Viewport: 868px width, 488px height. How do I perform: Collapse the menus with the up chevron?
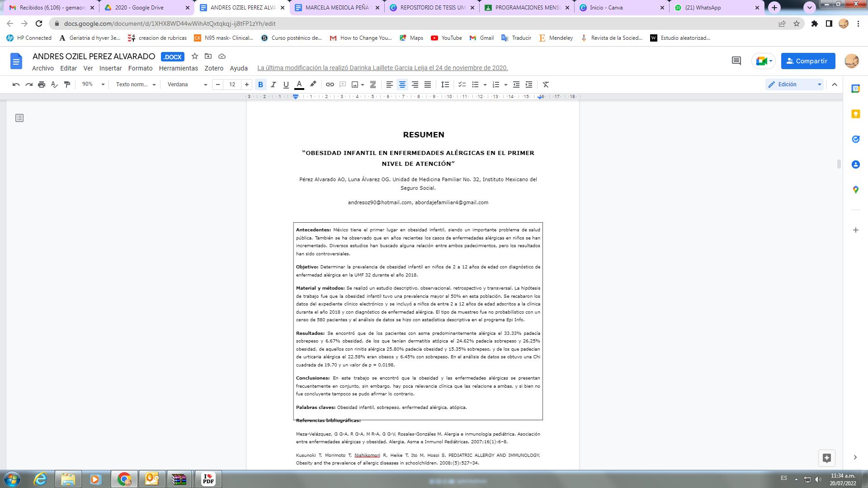point(835,84)
